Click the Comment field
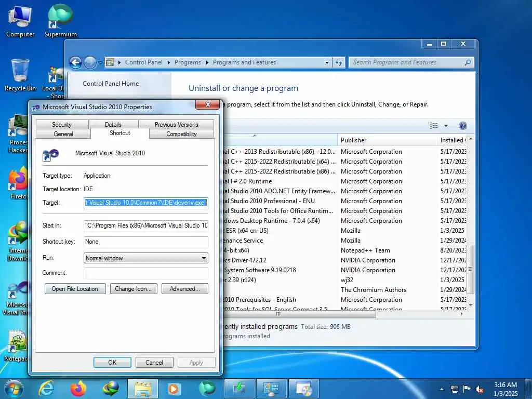 click(146, 273)
